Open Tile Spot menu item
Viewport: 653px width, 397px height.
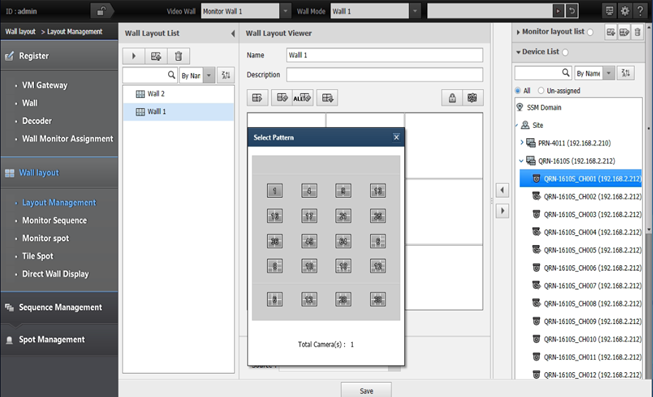pyautogui.click(x=37, y=256)
